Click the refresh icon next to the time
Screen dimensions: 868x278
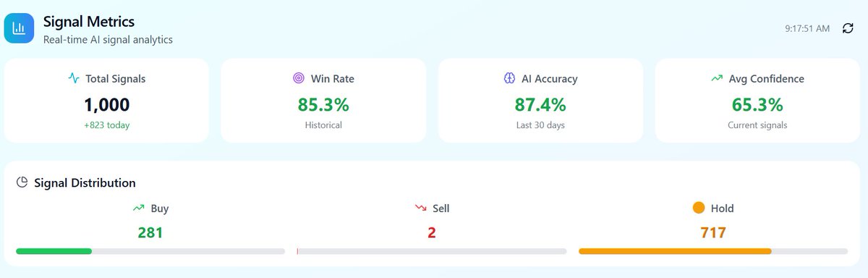pos(848,28)
